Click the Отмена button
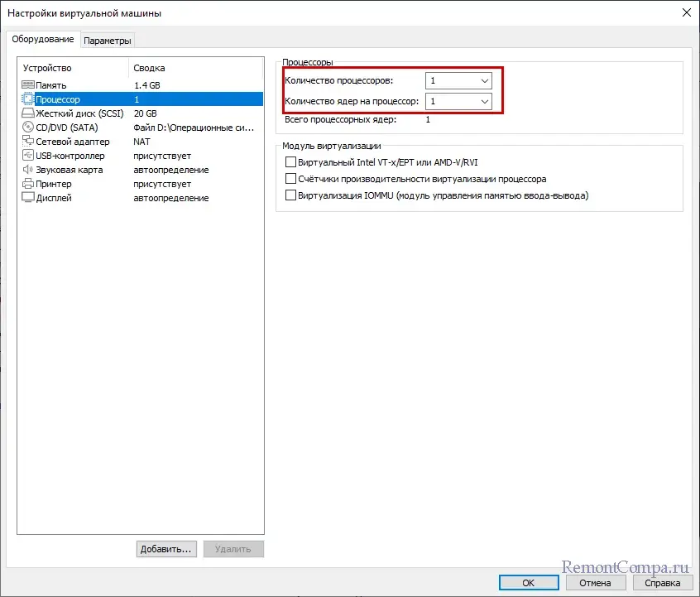This screenshot has height=597, width=700. tap(594, 583)
